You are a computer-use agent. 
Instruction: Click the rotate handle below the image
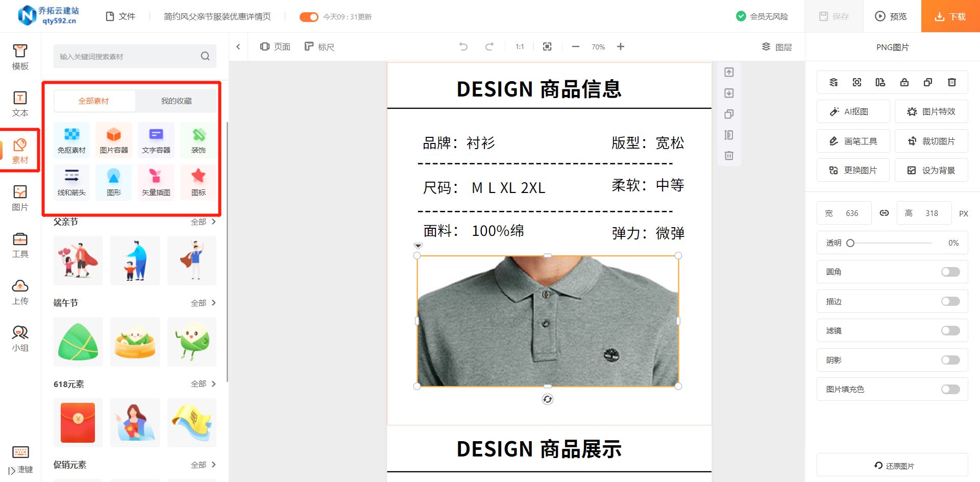tap(548, 399)
